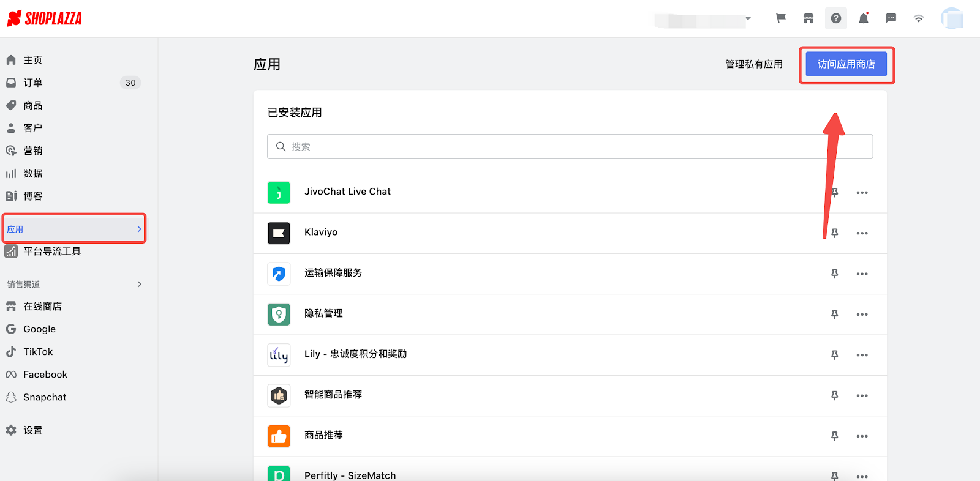Open Lily - 忠诚度积分和奖励 app
980x481 pixels.
[x=355, y=354]
